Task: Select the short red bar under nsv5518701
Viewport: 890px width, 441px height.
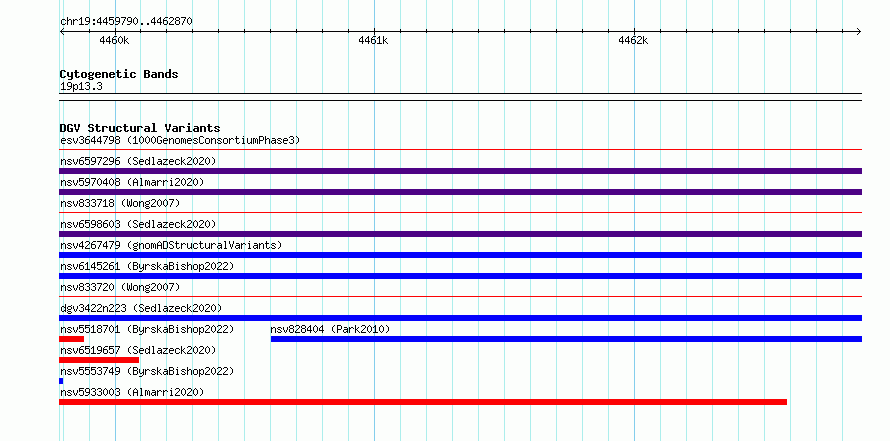Action: coord(72,339)
